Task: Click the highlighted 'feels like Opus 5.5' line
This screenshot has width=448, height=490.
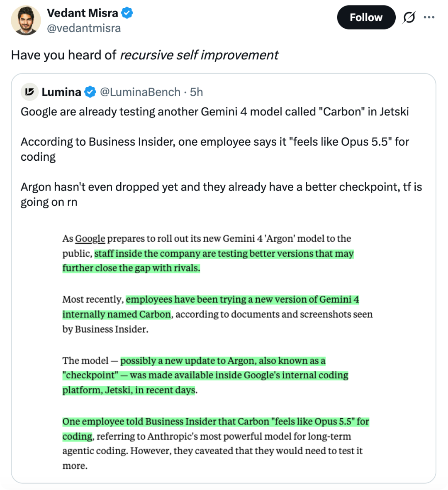Action: pos(216,421)
